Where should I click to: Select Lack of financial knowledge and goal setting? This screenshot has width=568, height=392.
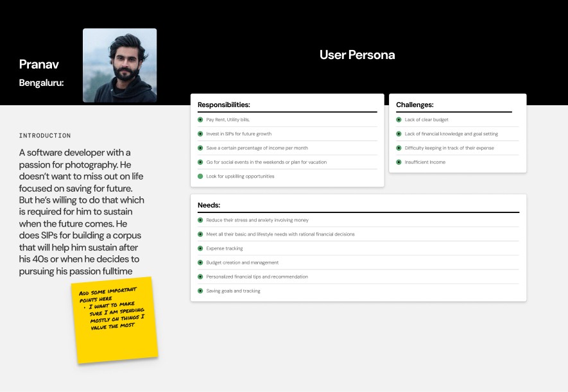tap(451, 134)
